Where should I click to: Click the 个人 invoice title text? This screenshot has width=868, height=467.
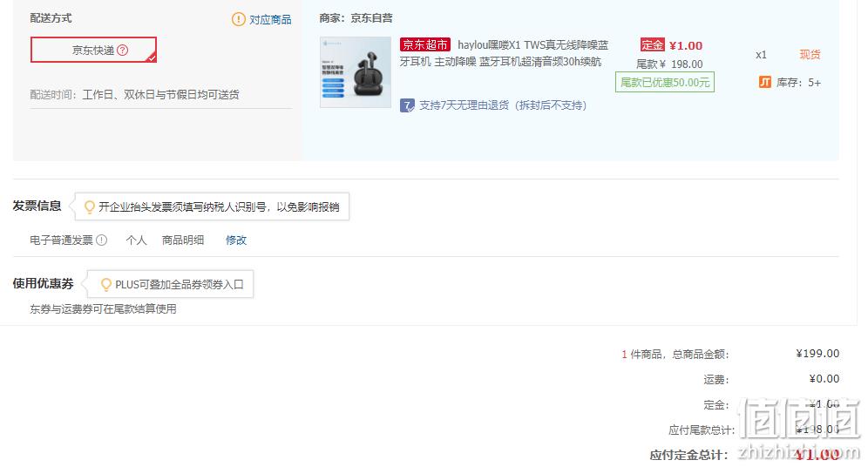[x=136, y=240]
